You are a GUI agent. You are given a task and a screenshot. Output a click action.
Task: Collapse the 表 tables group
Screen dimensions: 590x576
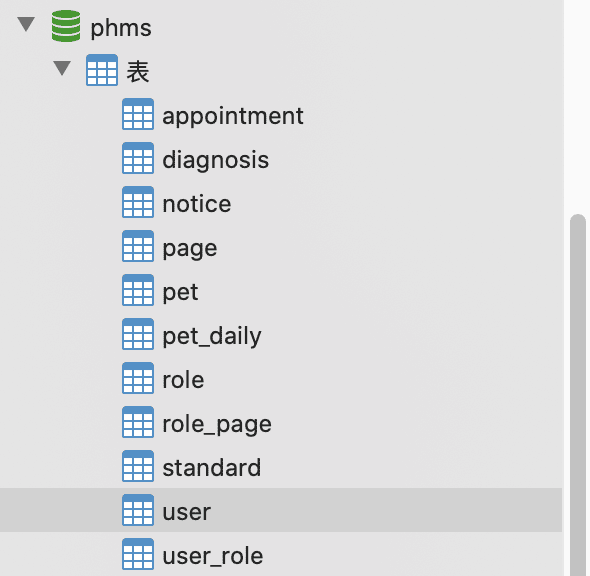pyautogui.click(x=62, y=68)
